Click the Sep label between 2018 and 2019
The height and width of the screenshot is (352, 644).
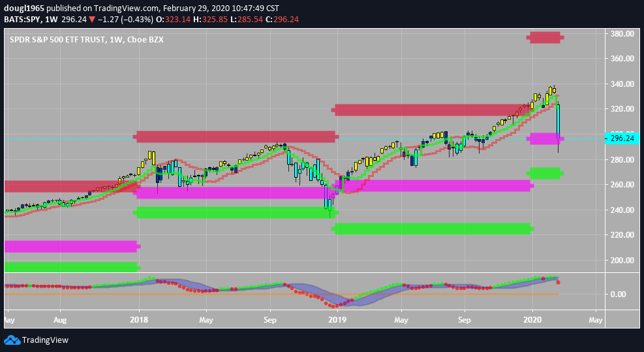tap(270, 320)
